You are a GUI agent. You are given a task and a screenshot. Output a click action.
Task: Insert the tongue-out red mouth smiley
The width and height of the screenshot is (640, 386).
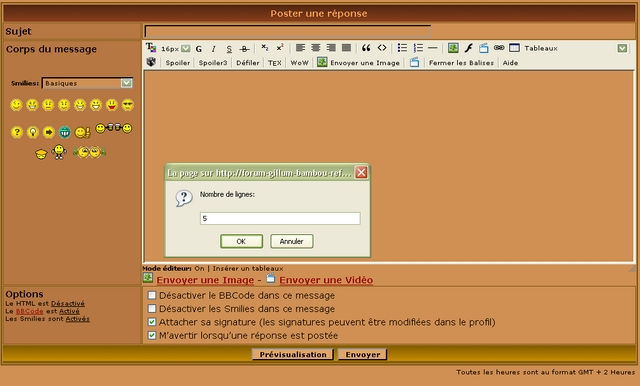(111, 105)
